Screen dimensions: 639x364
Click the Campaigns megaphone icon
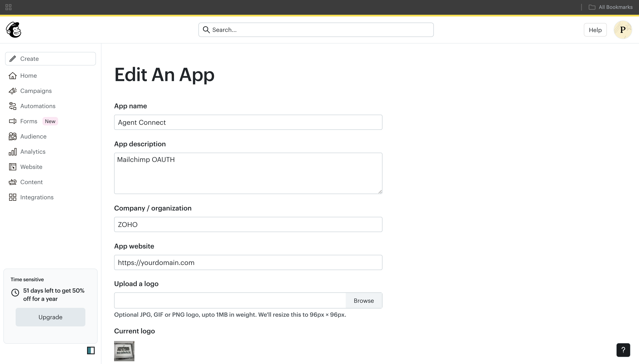click(12, 91)
